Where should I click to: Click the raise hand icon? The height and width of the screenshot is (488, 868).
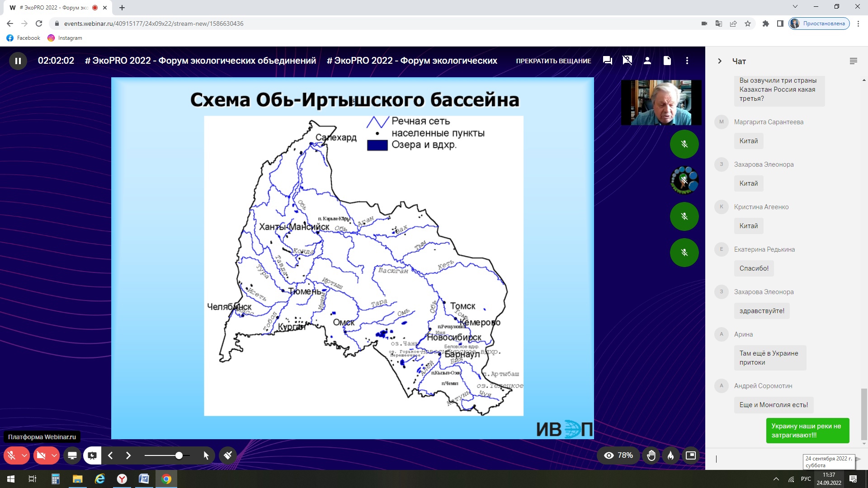coord(651,455)
